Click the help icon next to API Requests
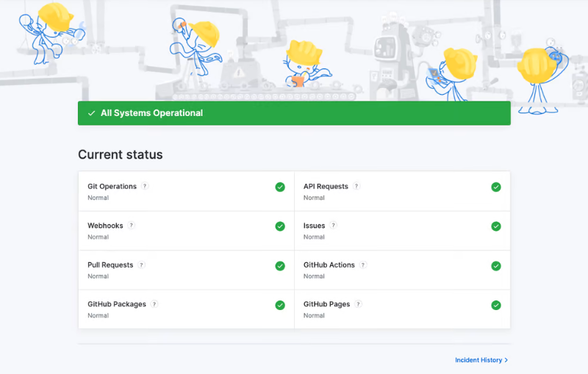 pos(356,186)
